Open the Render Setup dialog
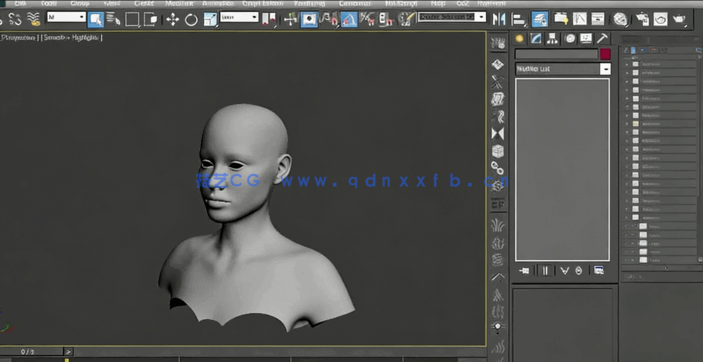This screenshot has height=362, width=703. tap(642, 19)
